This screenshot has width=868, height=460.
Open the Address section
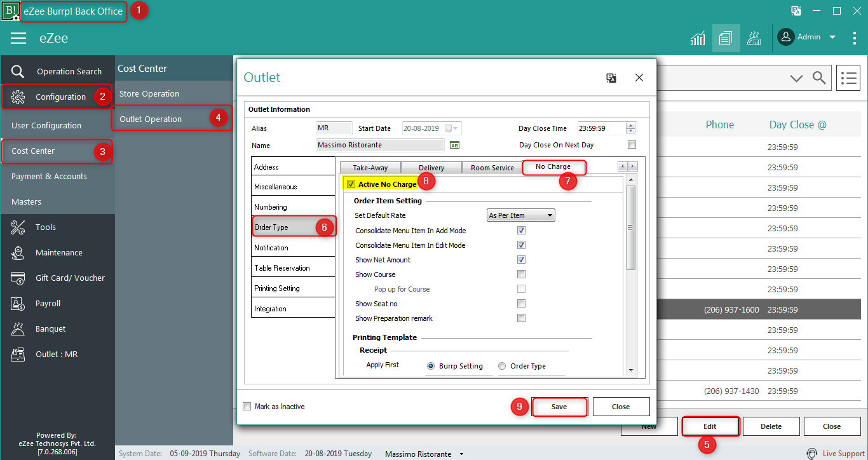[x=293, y=166]
